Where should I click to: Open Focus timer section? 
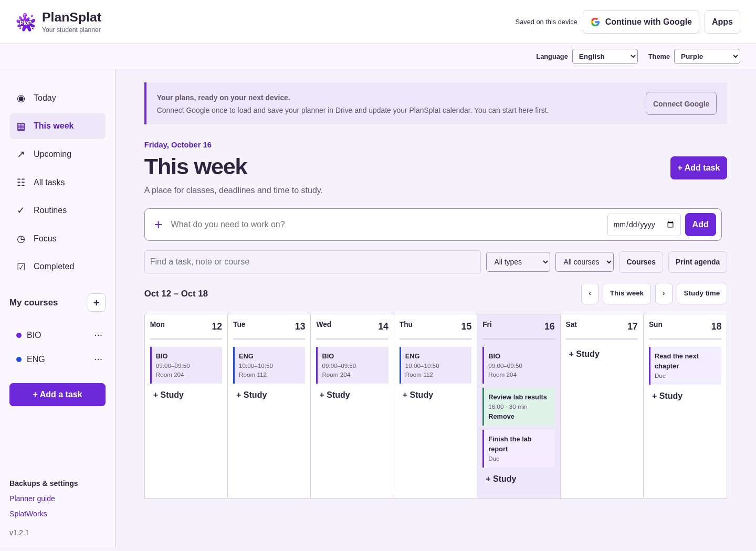pos(57,239)
